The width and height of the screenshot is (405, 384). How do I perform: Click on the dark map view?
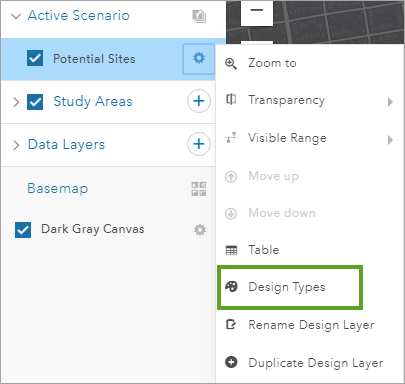[x=338, y=22]
